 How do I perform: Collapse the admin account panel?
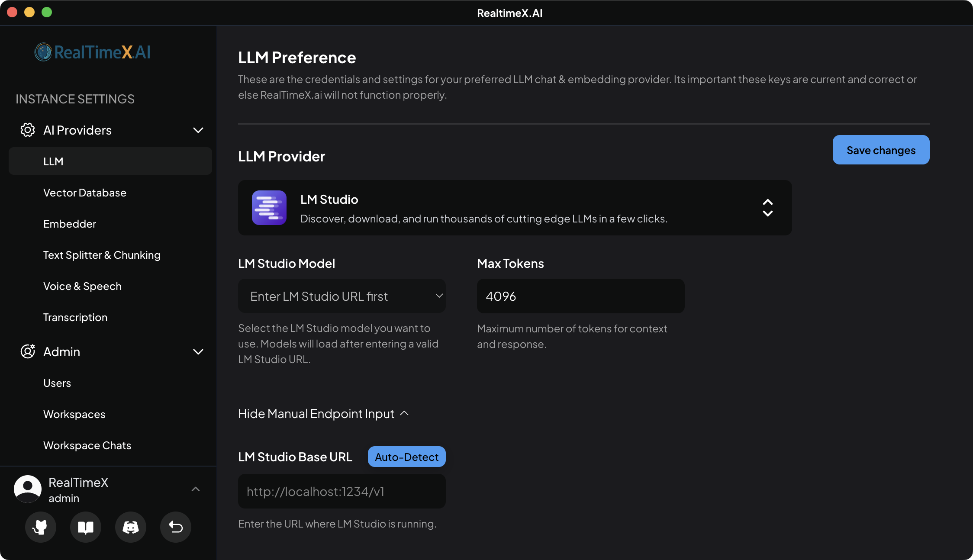[x=196, y=489]
